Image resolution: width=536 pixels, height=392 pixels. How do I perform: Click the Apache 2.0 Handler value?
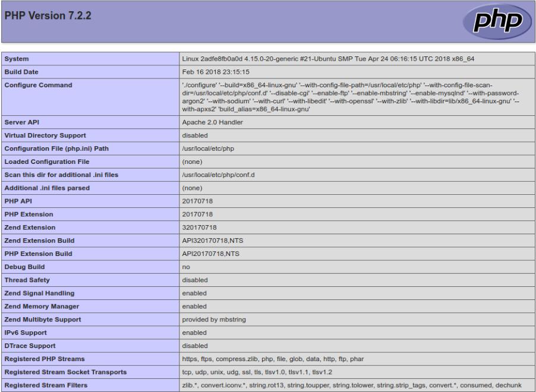(213, 122)
